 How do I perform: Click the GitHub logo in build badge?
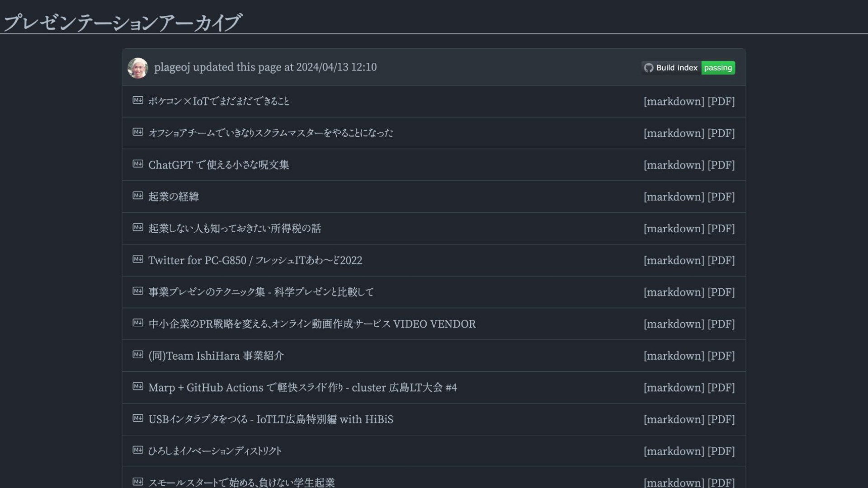(x=649, y=68)
